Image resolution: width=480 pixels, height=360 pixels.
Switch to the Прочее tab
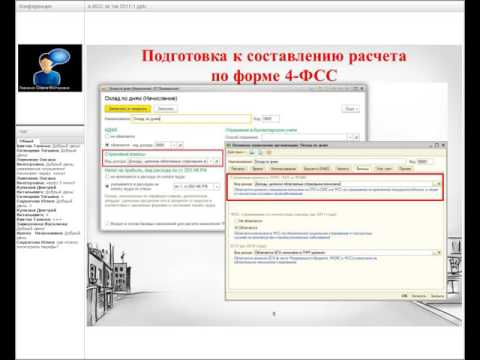405,169
